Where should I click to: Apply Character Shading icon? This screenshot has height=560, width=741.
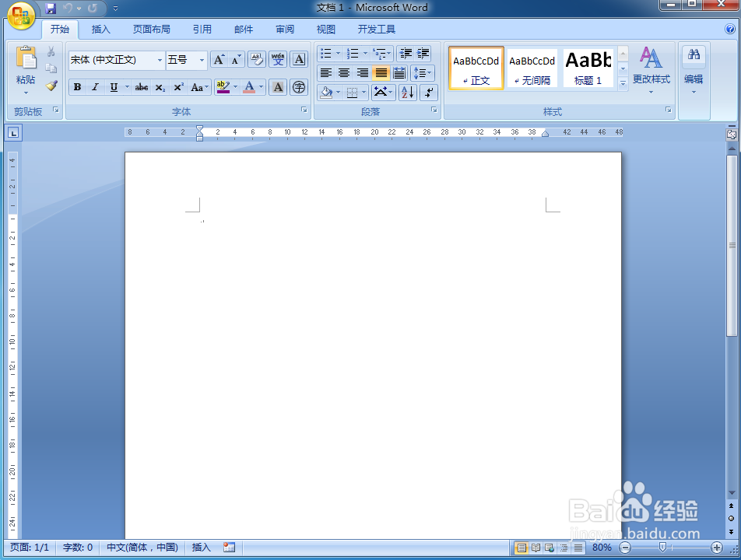278,87
